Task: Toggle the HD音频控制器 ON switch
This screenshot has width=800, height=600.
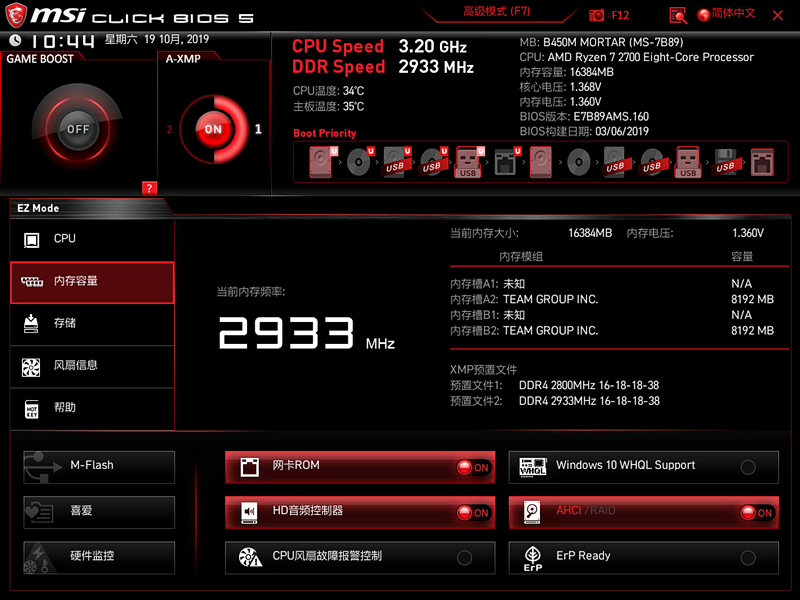Action: click(x=473, y=513)
